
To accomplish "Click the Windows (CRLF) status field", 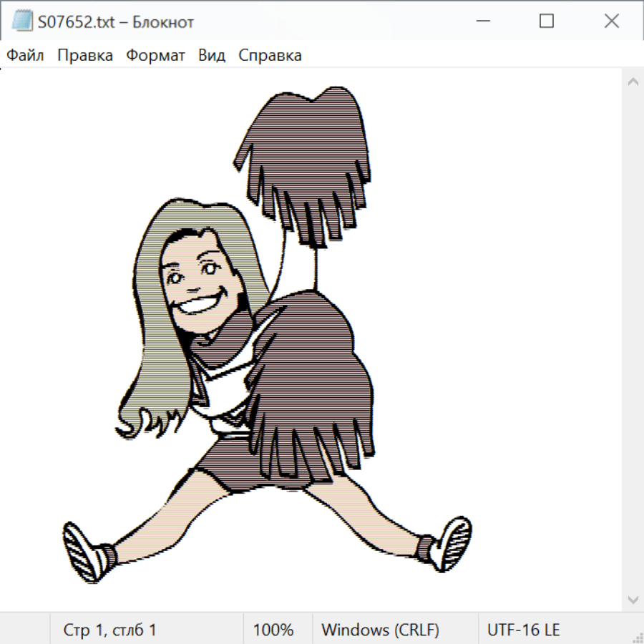I will click(380, 630).
